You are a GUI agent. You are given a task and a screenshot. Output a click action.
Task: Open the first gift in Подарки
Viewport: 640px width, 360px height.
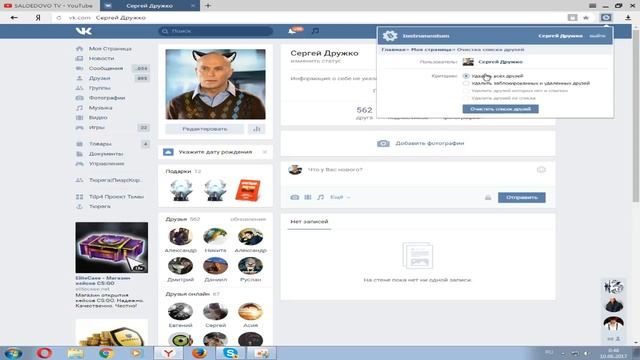point(181,190)
